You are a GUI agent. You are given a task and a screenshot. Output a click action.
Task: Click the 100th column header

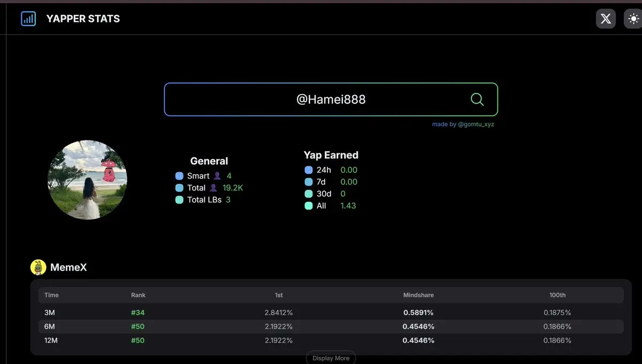click(x=557, y=295)
